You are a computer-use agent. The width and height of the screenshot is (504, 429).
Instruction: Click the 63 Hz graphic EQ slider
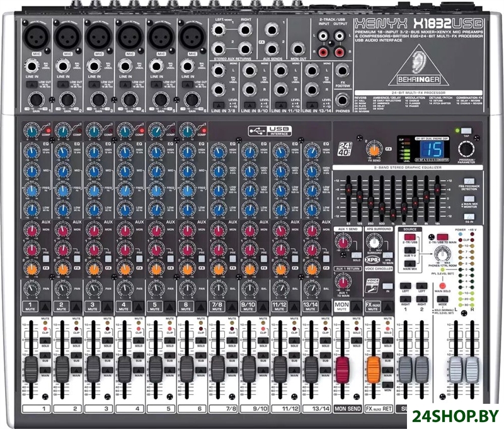pyautogui.click(x=348, y=190)
